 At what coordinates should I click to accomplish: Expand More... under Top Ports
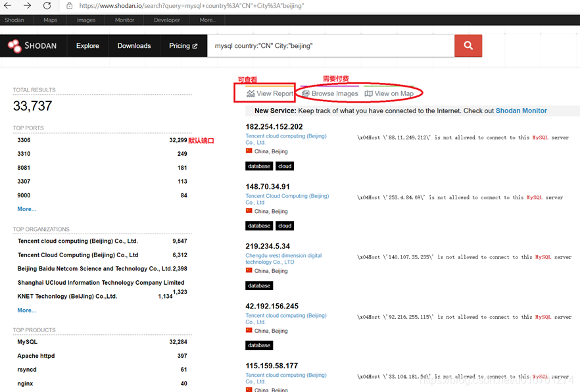tap(26, 209)
